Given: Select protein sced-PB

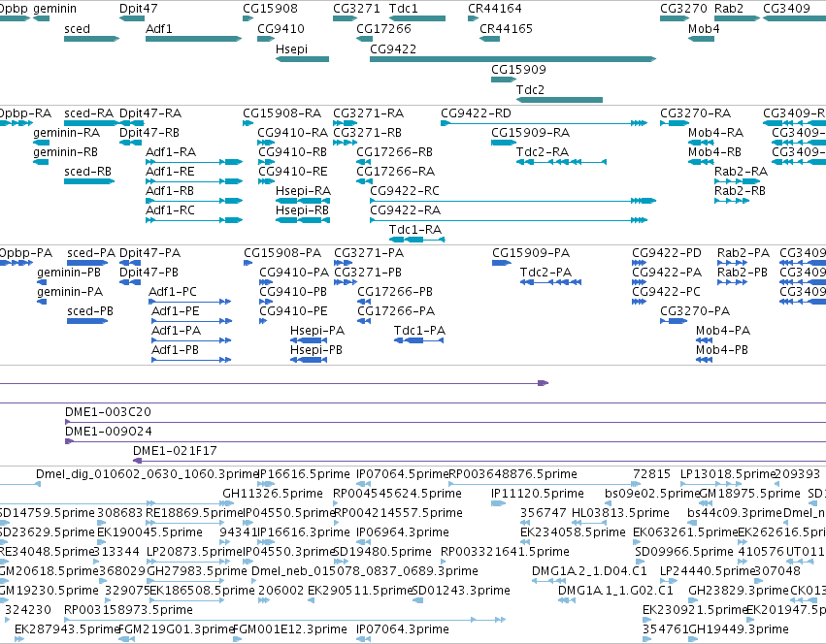Looking at the screenshot, I should [x=87, y=321].
